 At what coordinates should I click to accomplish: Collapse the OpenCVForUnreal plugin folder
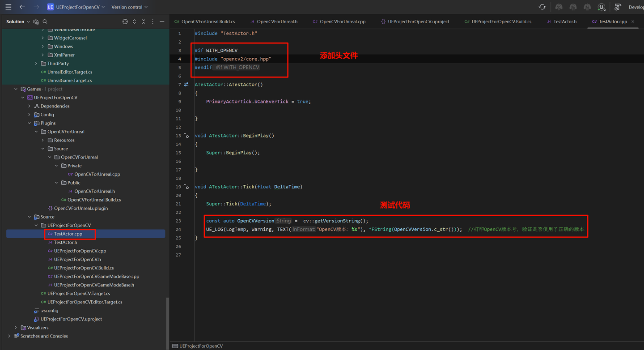pyautogui.click(x=37, y=132)
